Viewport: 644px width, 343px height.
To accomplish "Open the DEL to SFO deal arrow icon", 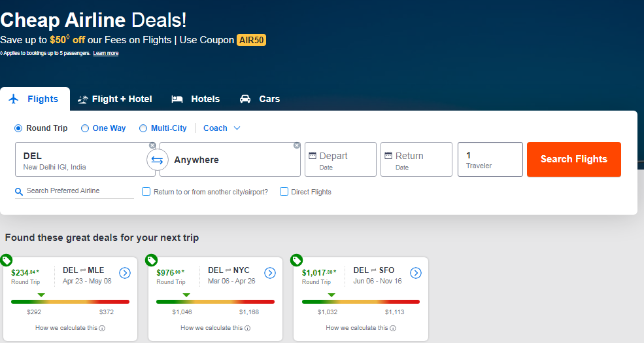I will (416, 273).
